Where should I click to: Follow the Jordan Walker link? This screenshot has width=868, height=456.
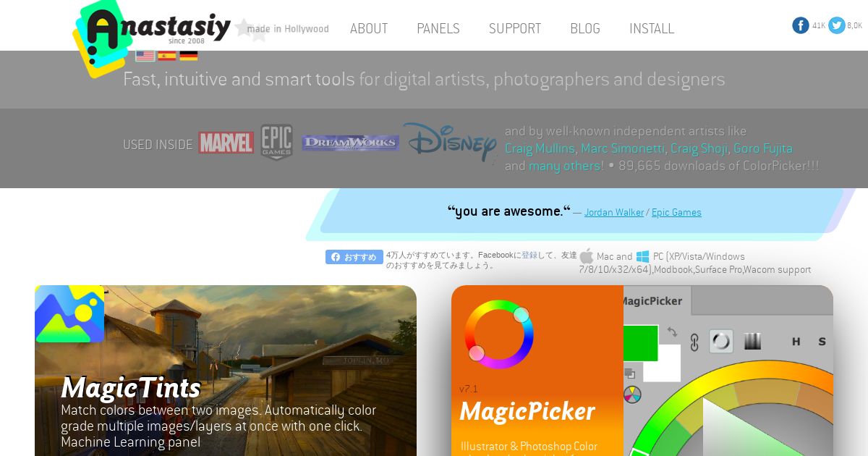coord(614,213)
